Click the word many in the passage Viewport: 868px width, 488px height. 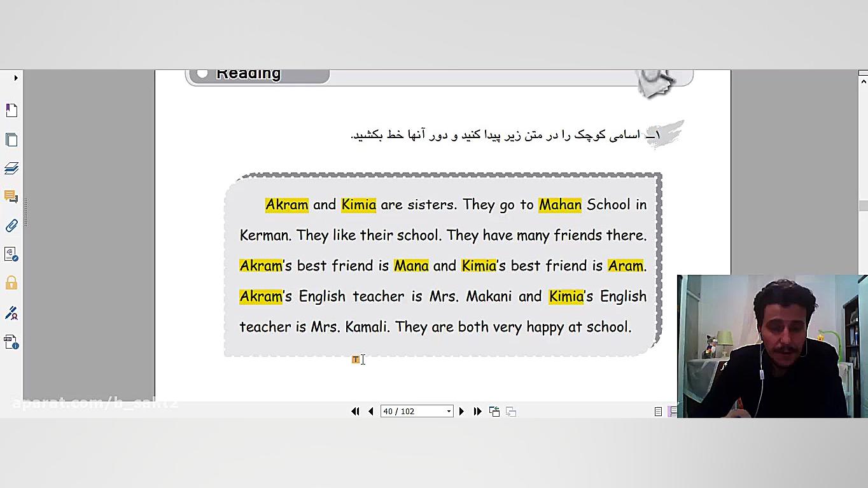533,235
